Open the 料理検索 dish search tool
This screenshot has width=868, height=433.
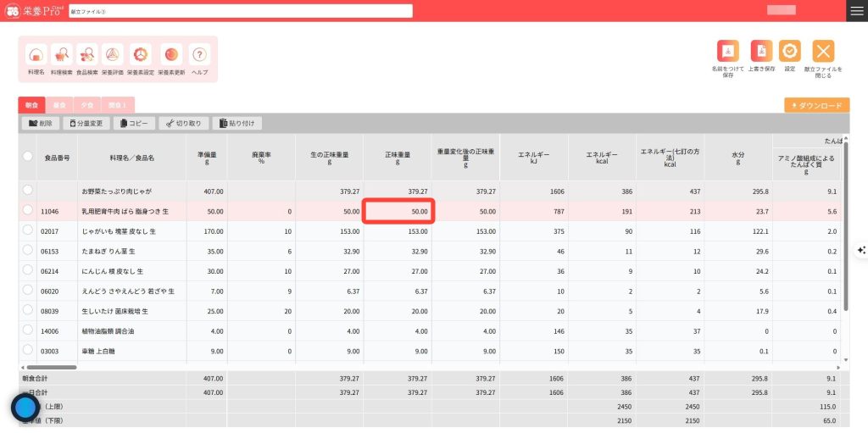pos(62,56)
